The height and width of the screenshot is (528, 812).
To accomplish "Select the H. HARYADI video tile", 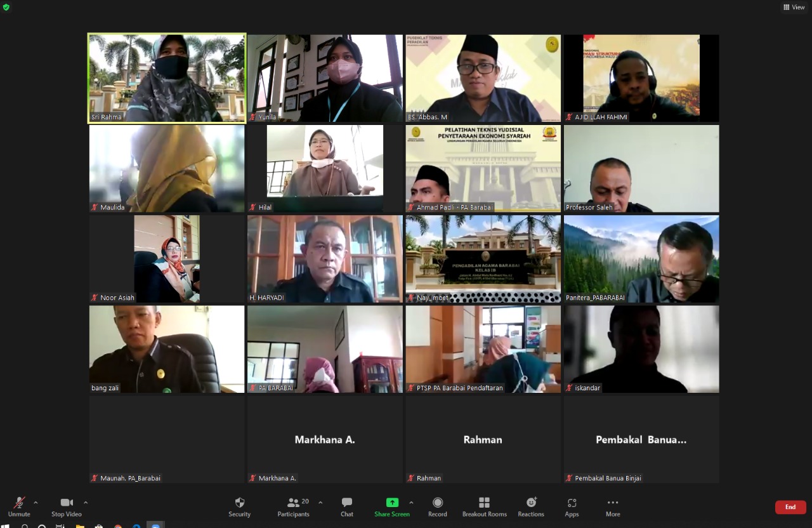I will point(325,259).
